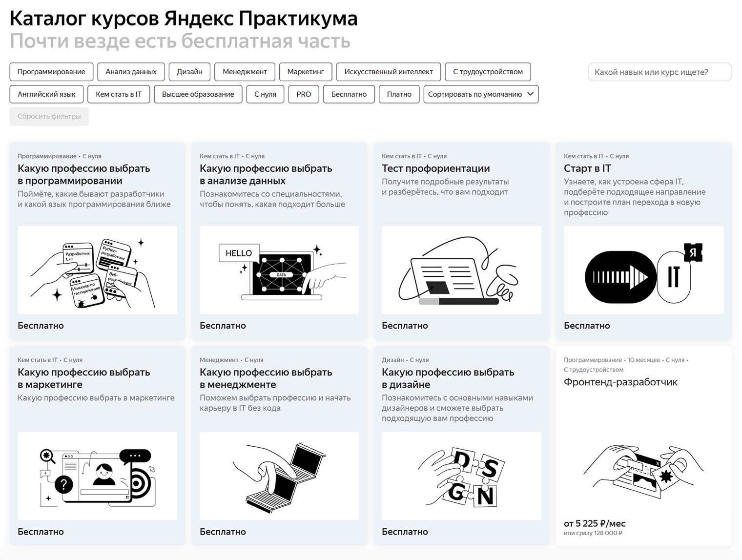
Task: Click description Получите подробные результаты
Action: click(445, 187)
